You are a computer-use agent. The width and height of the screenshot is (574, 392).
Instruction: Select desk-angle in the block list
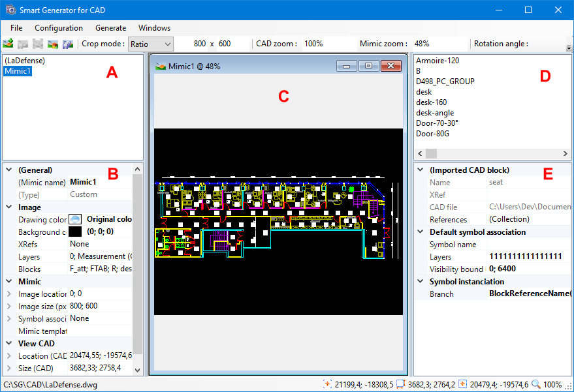pos(435,113)
